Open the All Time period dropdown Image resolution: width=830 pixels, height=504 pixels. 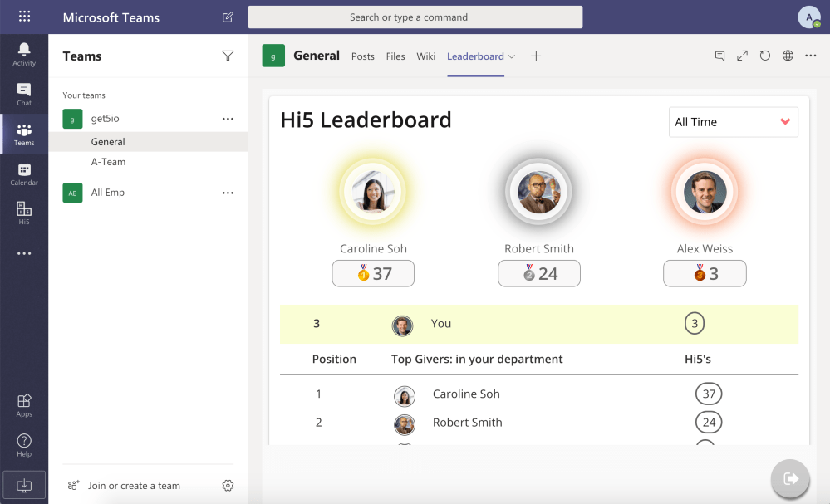(733, 122)
